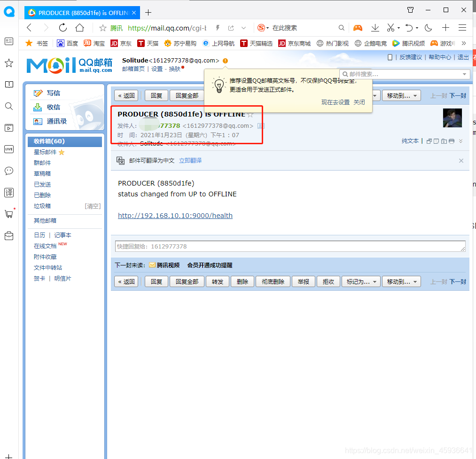The height and width of the screenshot is (459, 476).
Task: Open 在线文档 in sidebar
Action: tap(45, 246)
